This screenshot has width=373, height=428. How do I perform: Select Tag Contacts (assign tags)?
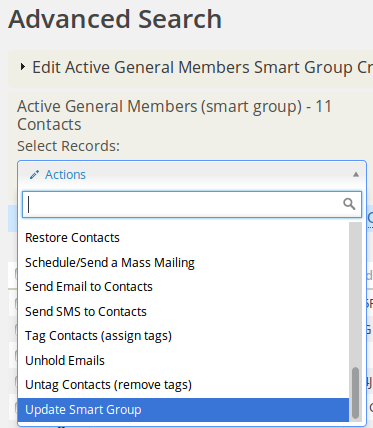(x=183, y=336)
